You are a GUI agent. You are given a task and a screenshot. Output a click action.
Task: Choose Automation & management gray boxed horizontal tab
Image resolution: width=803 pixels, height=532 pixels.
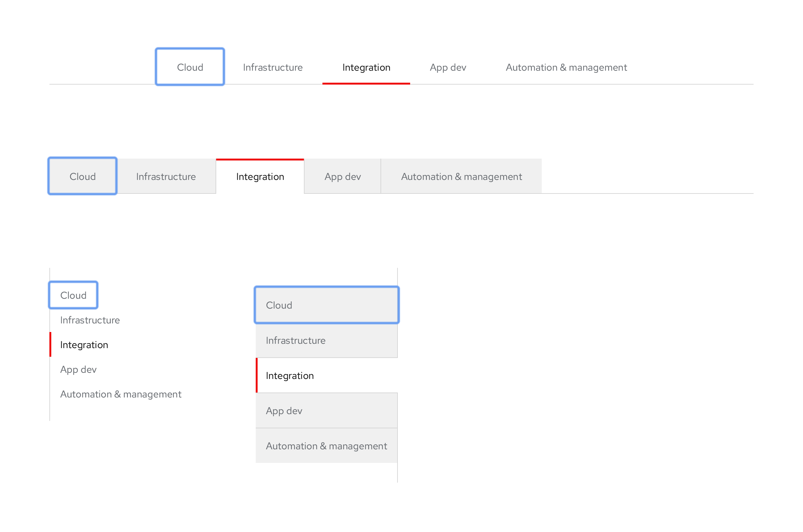(x=461, y=177)
